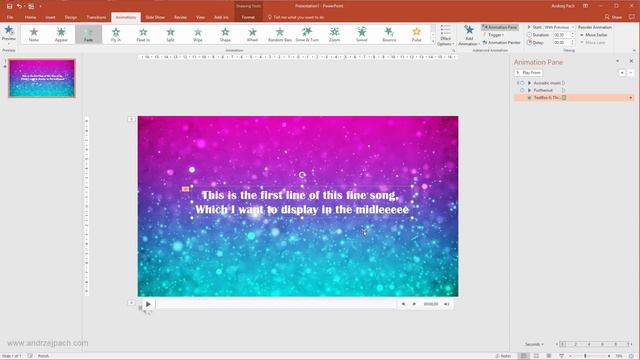Apply the Fly In animation effect
The width and height of the screenshot is (640, 360).
pos(116,34)
